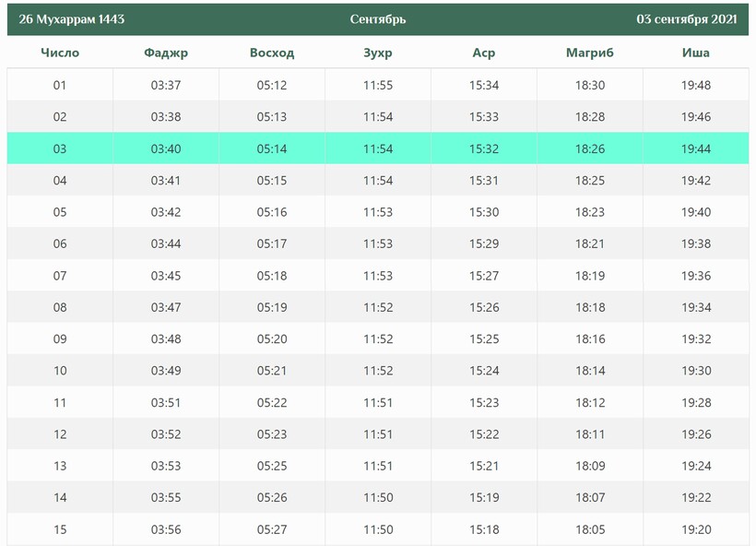Image resolution: width=756 pixels, height=546 pixels.
Task: Click Fajr time 03:40 in highlighted row
Action: [166, 148]
